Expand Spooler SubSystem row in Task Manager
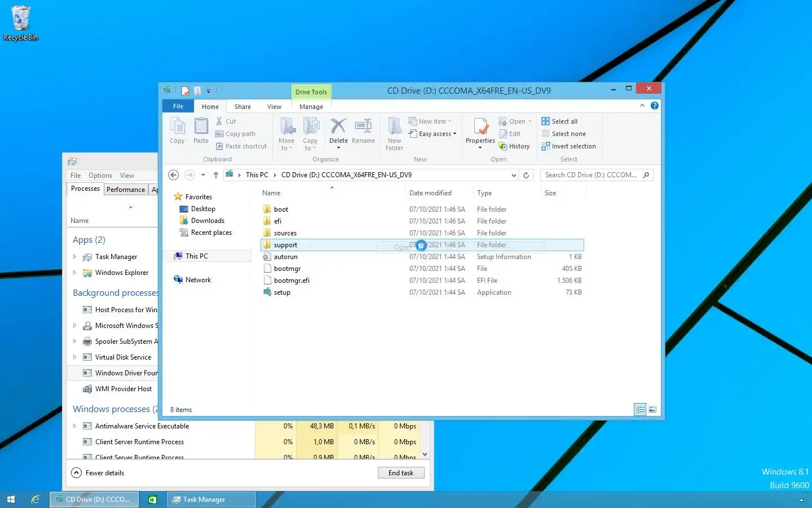 click(x=74, y=341)
